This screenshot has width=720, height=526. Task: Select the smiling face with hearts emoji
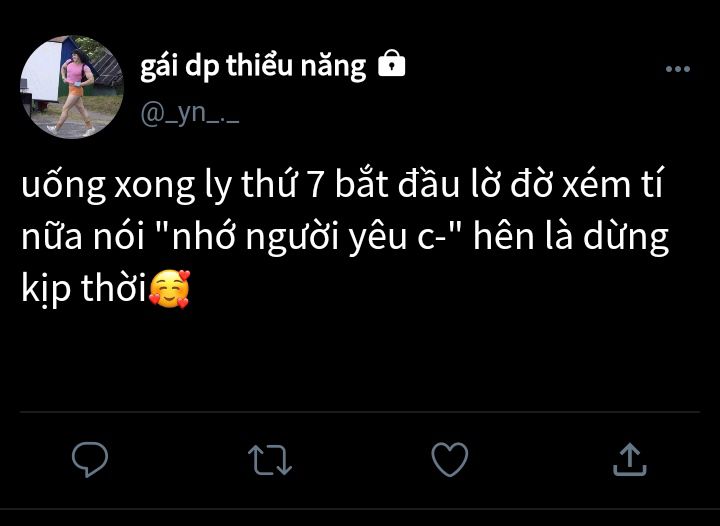[x=169, y=289]
